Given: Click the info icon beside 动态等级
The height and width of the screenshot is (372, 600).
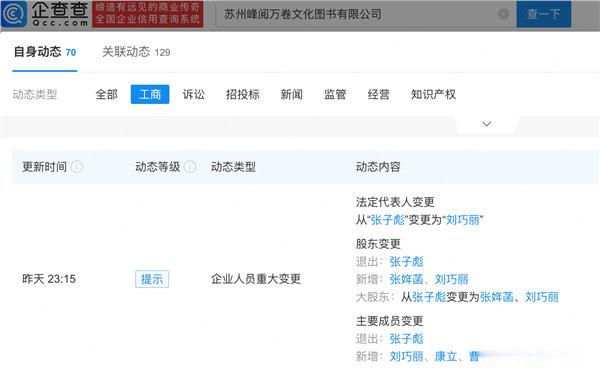Looking at the screenshot, I should pyautogui.click(x=190, y=167).
